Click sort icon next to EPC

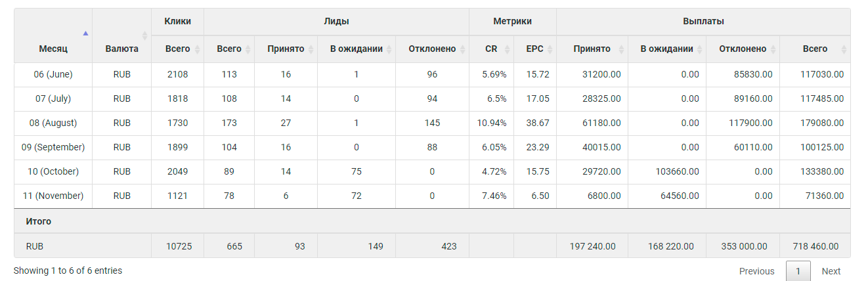[x=549, y=49]
